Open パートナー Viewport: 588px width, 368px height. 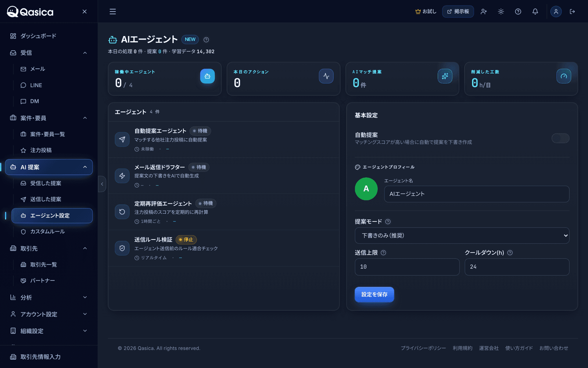click(52, 280)
